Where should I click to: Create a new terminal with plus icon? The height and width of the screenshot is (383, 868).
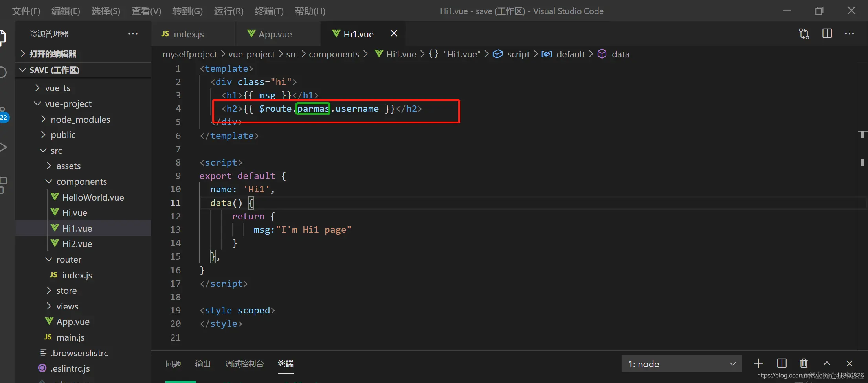coord(759,364)
